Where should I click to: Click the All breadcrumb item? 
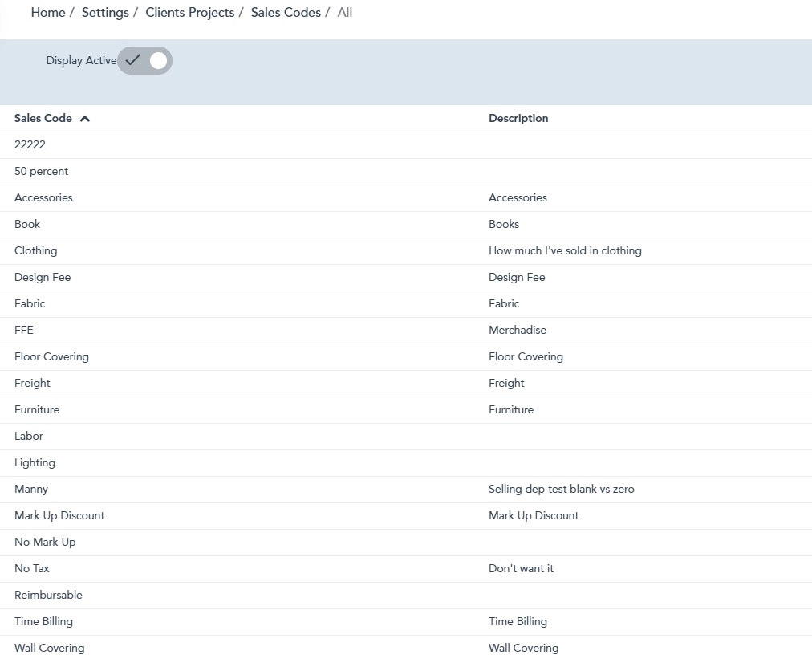click(345, 12)
